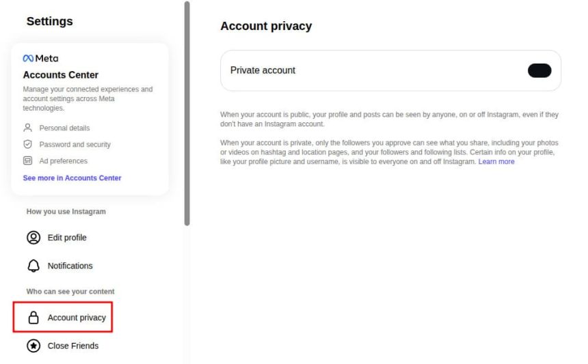Click the Notifications bell icon

pyautogui.click(x=33, y=266)
